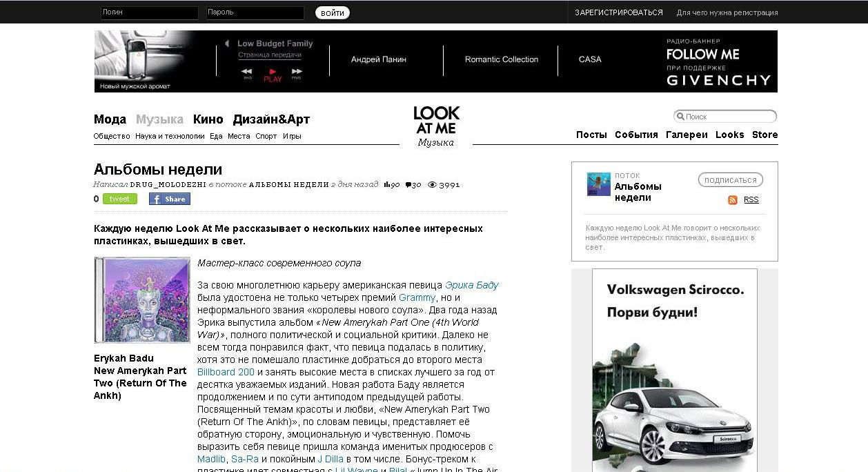Image resolution: width=868 pixels, height=472 pixels.
Task: Go to the Мода section
Action: tap(110, 119)
